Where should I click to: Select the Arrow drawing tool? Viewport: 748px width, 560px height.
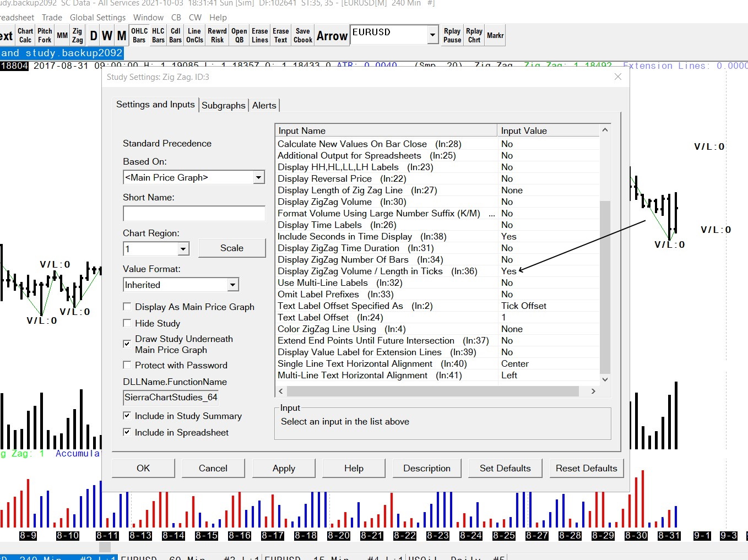332,36
